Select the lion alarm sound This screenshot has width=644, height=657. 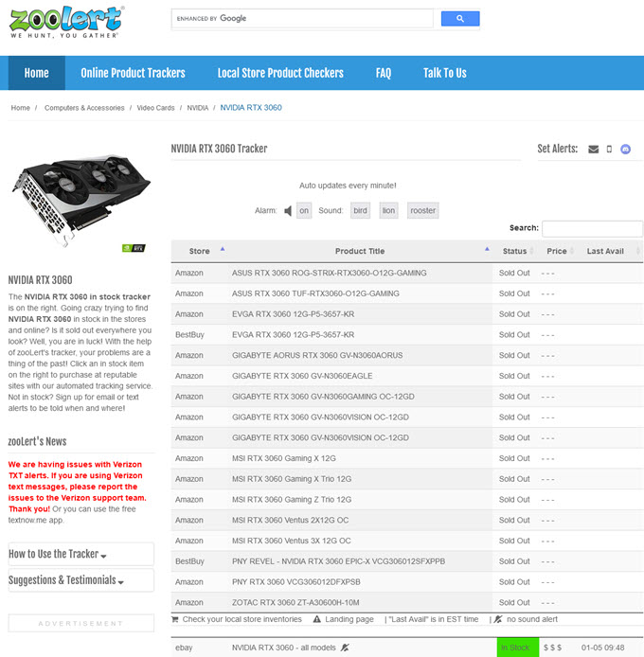[388, 210]
